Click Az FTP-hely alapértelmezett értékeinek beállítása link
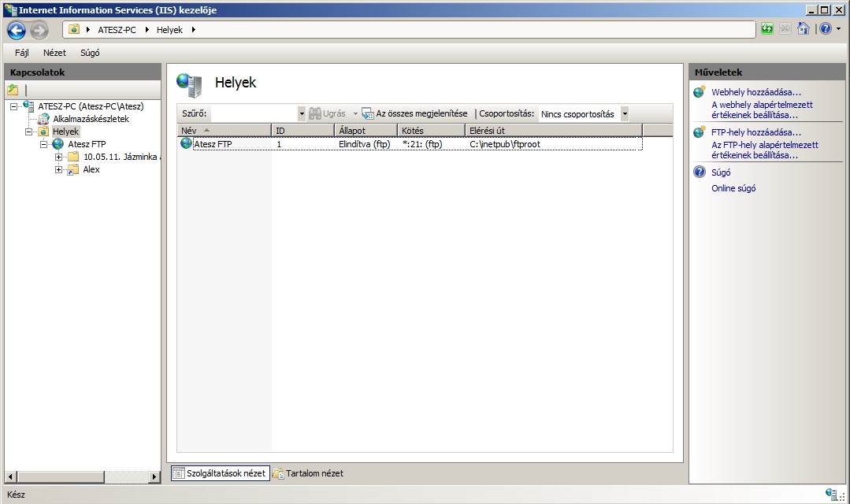 point(765,150)
